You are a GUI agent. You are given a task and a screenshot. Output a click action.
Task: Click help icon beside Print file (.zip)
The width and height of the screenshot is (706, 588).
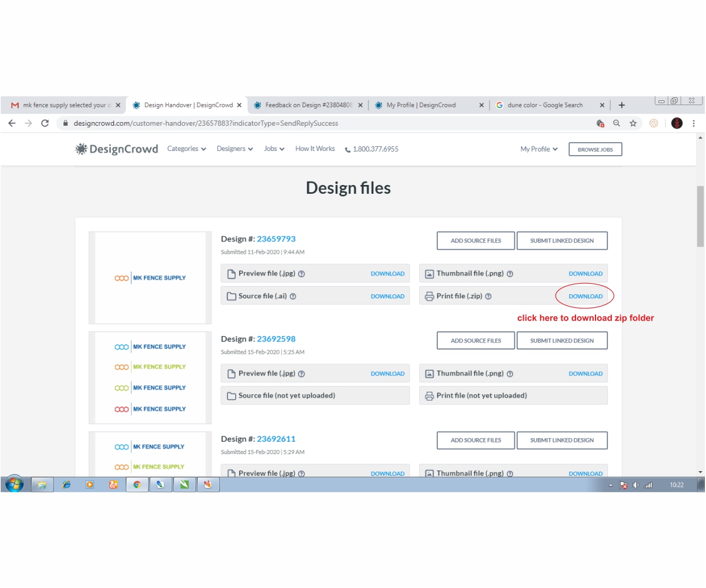(488, 296)
